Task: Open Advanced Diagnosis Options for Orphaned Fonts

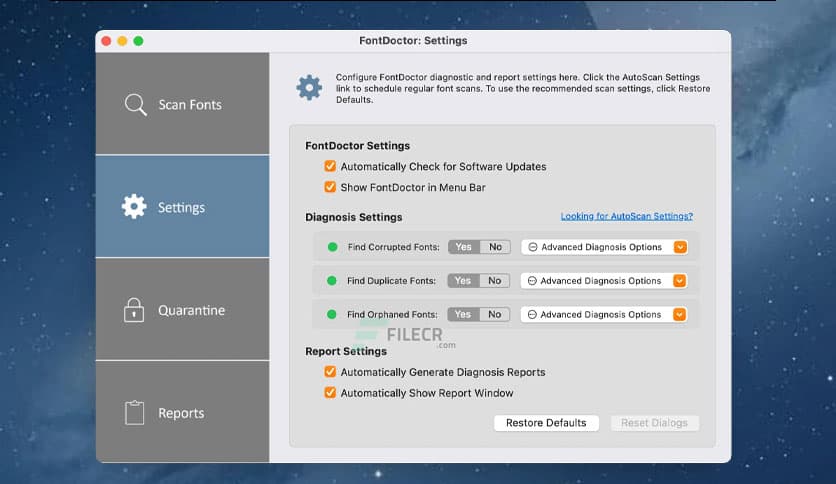Action: click(x=604, y=314)
